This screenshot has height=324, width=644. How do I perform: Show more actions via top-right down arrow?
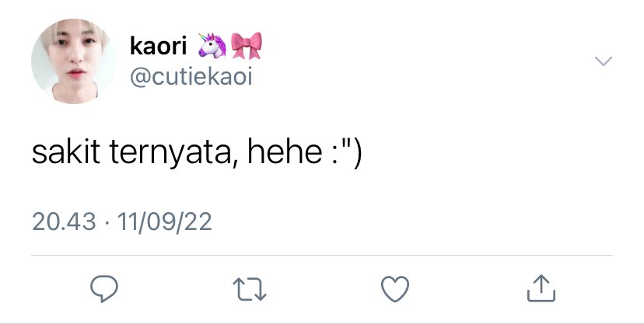point(604,61)
